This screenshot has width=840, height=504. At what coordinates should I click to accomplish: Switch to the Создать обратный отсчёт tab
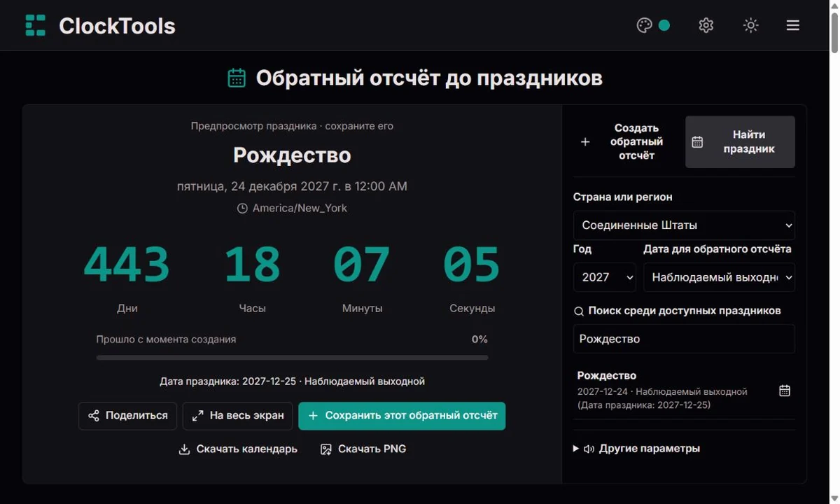pos(628,141)
